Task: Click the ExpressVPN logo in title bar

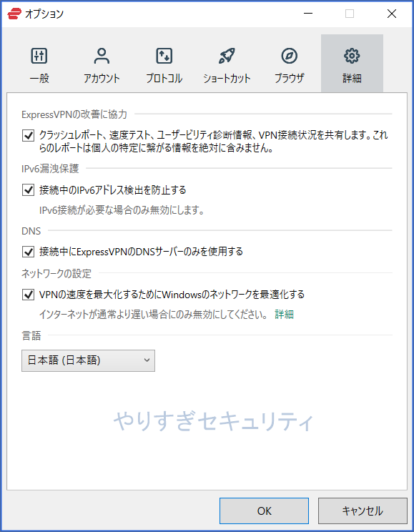Action: click(14, 14)
